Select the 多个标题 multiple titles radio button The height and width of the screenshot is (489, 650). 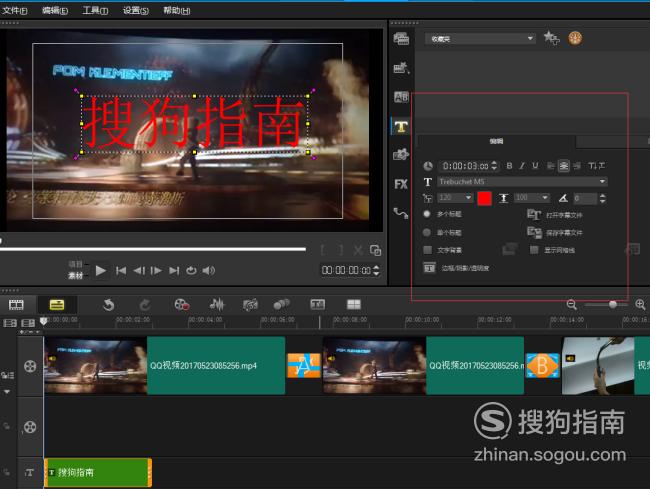coord(427,214)
